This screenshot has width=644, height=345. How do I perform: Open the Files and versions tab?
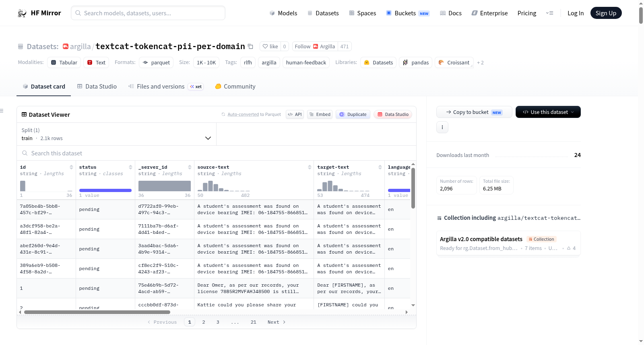tap(166, 87)
